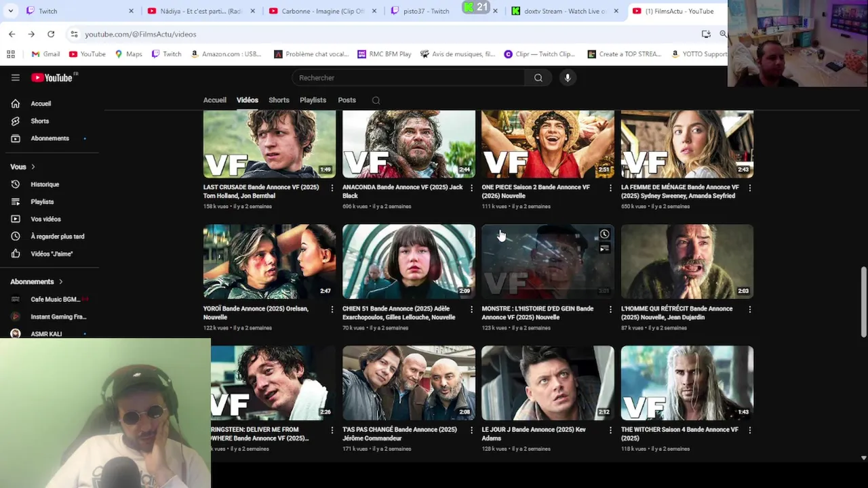Open Vos vidéos in the sidebar

45,219
